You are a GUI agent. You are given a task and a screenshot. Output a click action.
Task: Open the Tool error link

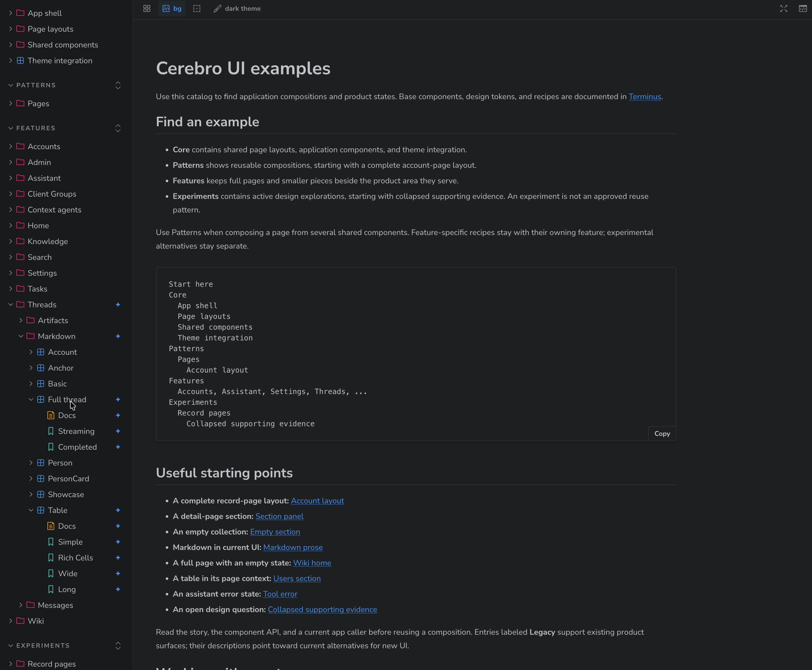(x=280, y=594)
